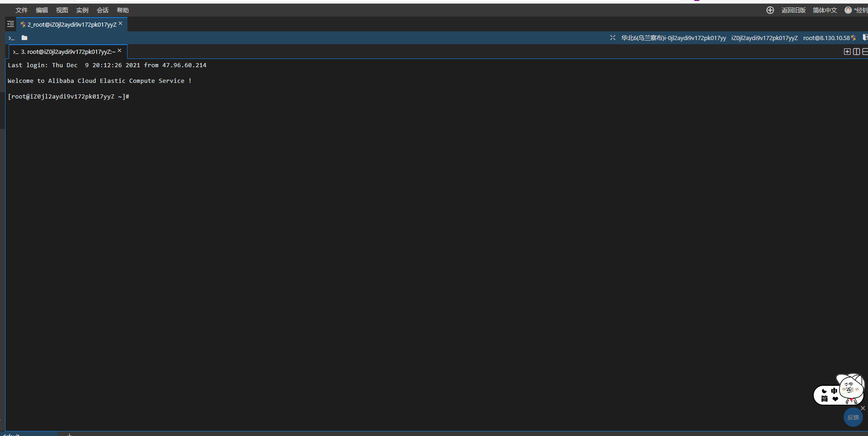
Task: Open the 实例 instance menu
Action: tap(82, 10)
